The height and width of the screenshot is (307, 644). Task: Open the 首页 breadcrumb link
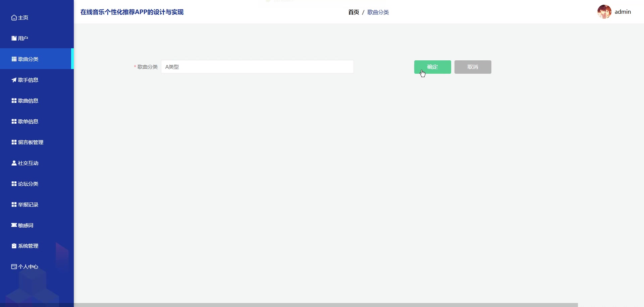click(x=354, y=12)
